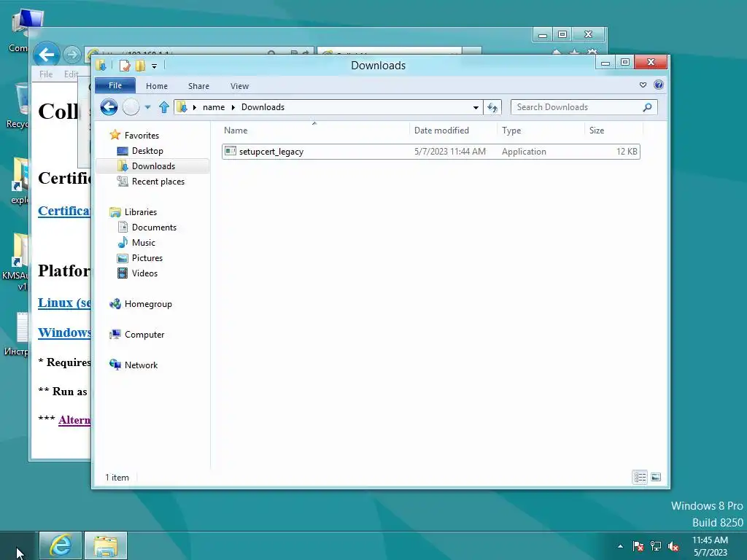
Task: Open Videos library
Action: [144, 273]
